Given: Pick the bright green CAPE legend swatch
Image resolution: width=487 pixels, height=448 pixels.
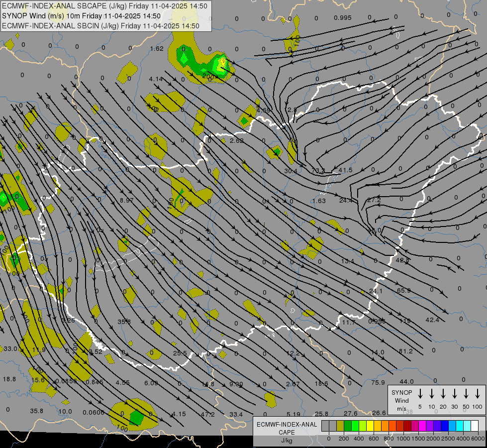Looking at the screenshot, I should tap(355, 426).
